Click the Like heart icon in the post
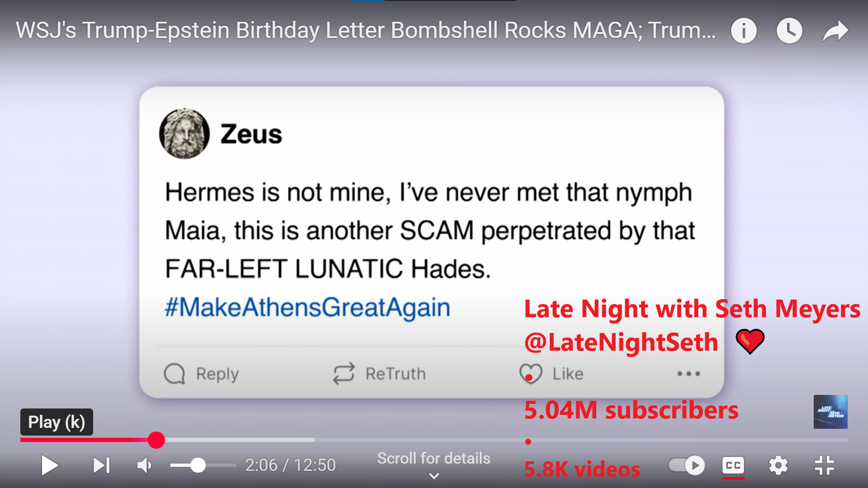 pyautogui.click(x=531, y=374)
